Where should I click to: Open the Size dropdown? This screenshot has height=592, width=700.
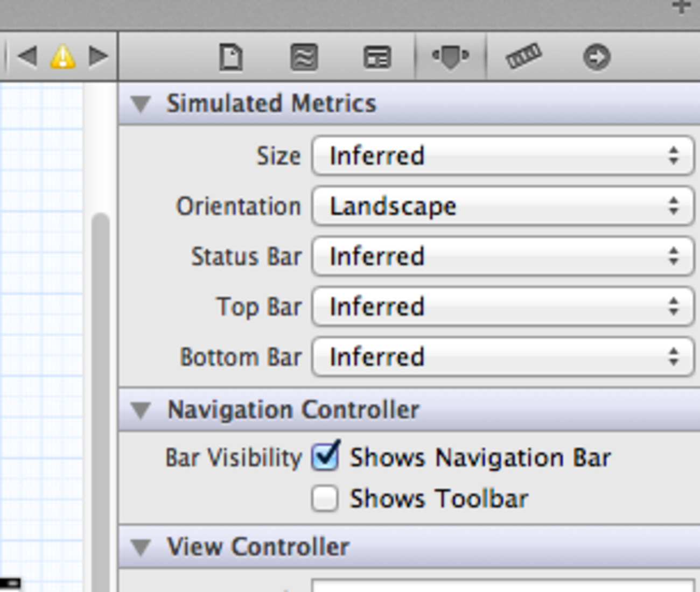[x=502, y=156]
